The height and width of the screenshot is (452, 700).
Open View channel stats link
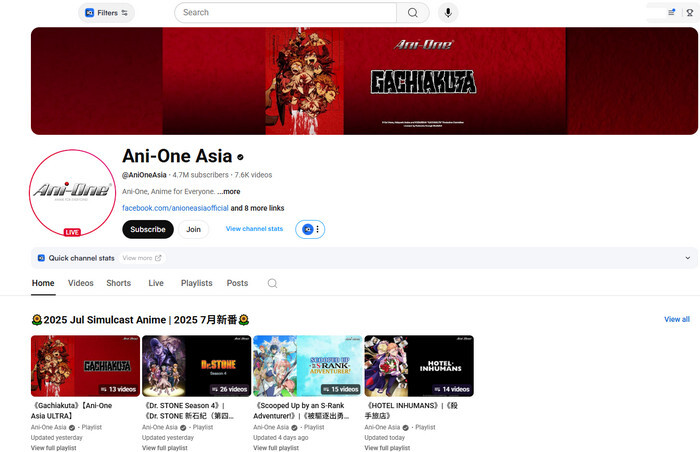tap(254, 229)
